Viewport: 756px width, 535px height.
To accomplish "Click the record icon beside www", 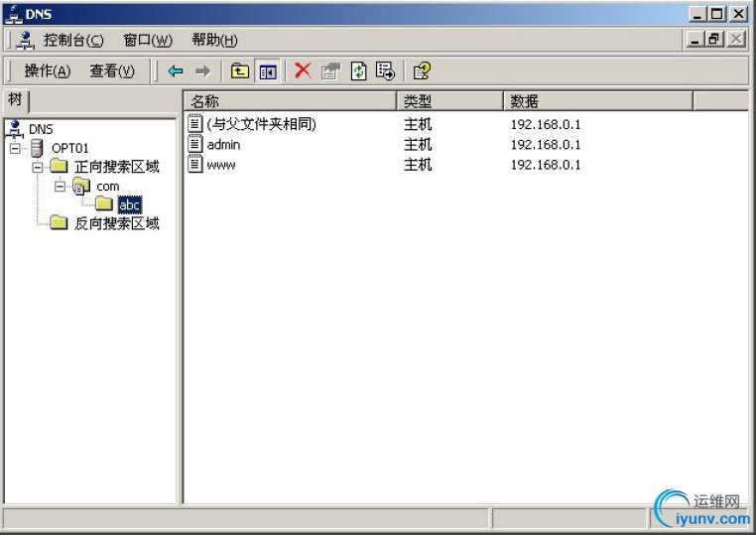I will [x=194, y=165].
